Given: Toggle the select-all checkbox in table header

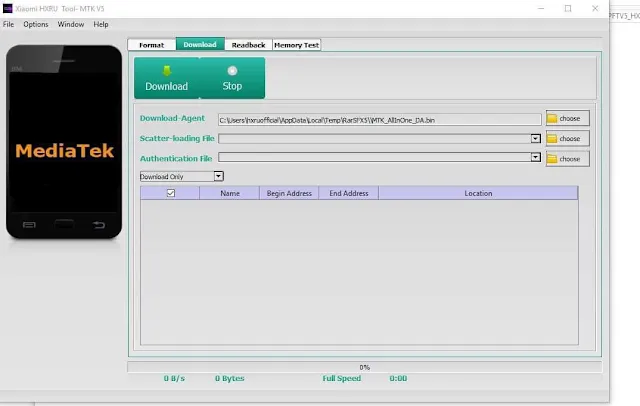Looking at the screenshot, I should (171, 193).
